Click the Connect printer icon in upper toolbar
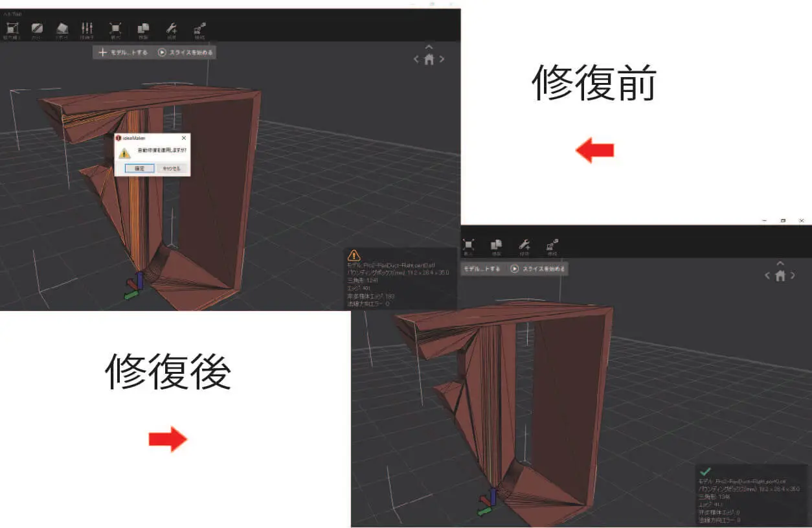This screenshot has height=528, width=812. (199, 29)
